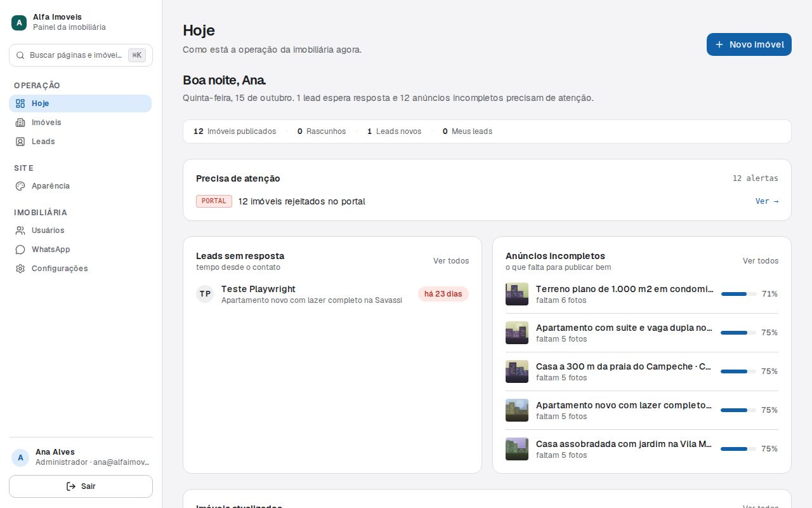Click the 0 Meus leads stat
This screenshot has height=508, width=812.
pos(468,131)
